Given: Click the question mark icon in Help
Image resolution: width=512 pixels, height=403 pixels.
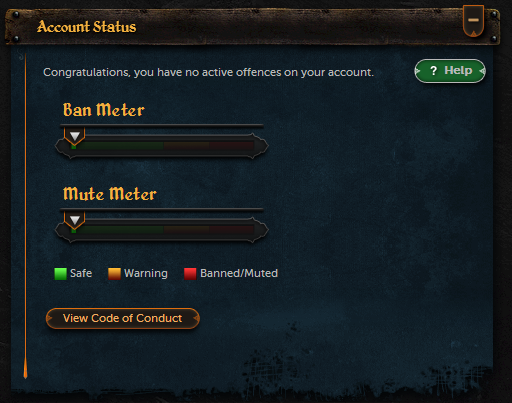Looking at the screenshot, I should click(x=433, y=71).
